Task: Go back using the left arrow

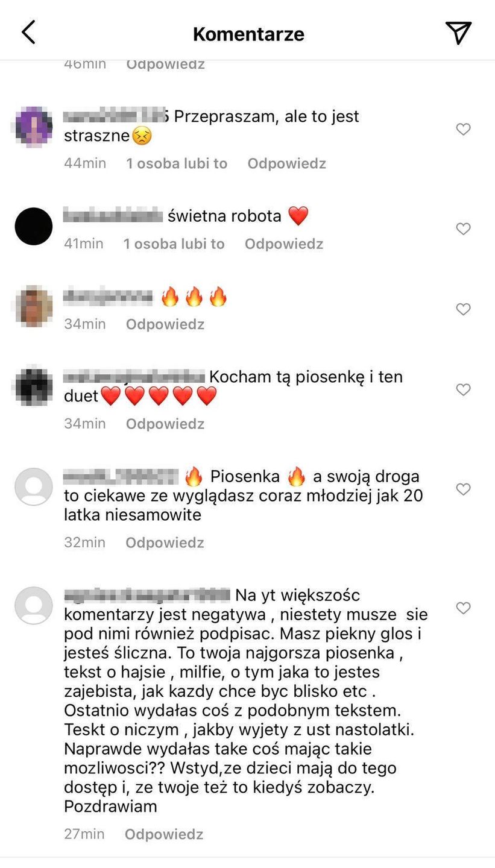Action: (x=28, y=33)
